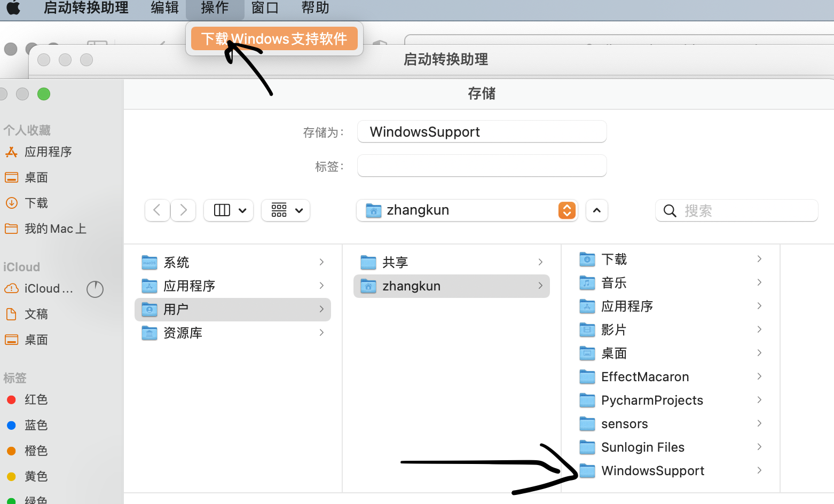Select the 用户 folder in first column
Viewport: 834px width, 504px height.
point(233,309)
